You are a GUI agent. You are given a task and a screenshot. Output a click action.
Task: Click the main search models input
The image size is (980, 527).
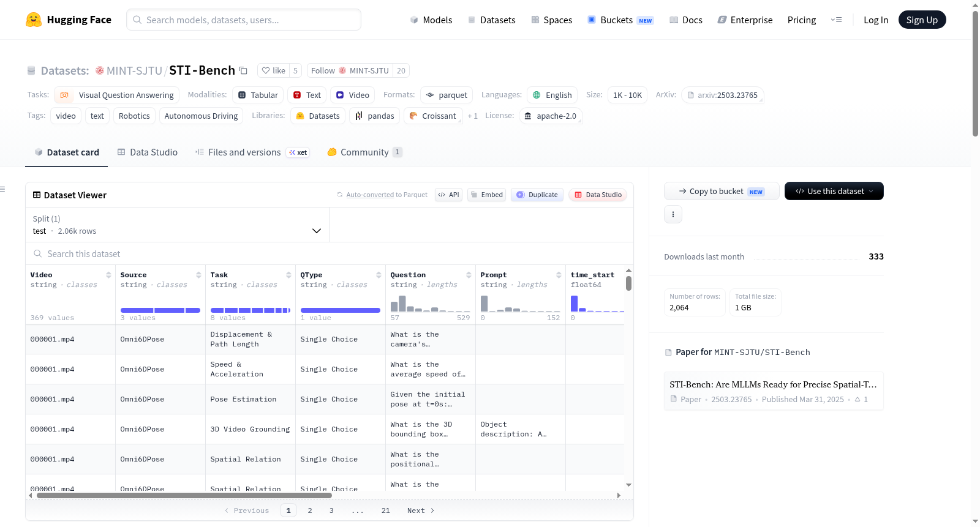pyautogui.click(x=244, y=20)
